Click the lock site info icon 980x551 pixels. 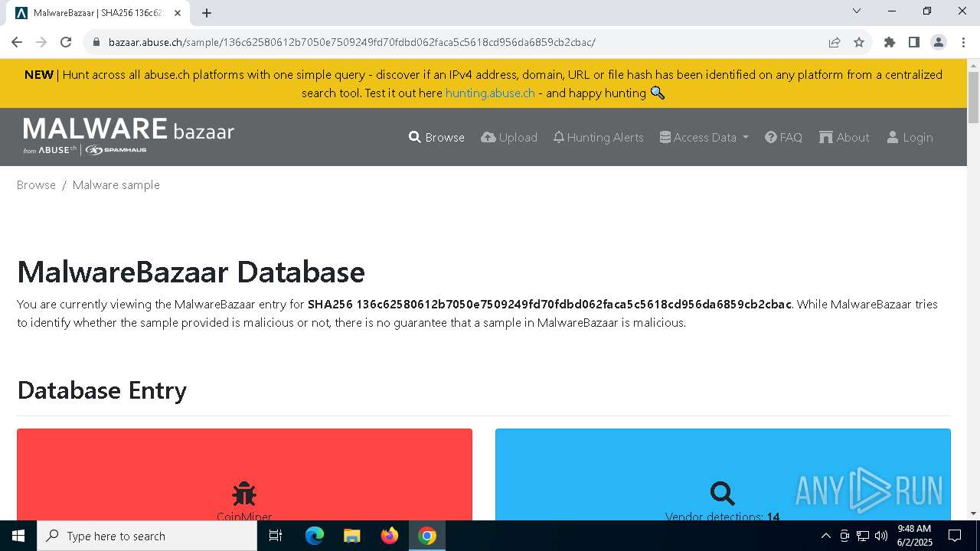point(96,42)
